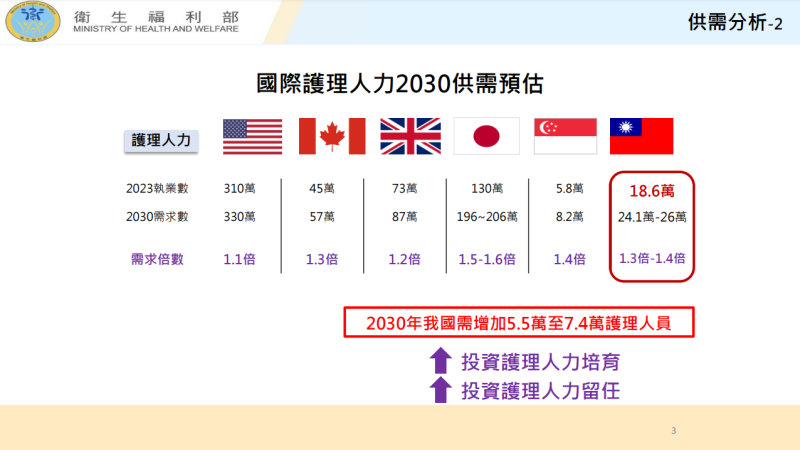Click the red 18.6萬 value
This screenshot has height=450, width=800.
coord(652,191)
